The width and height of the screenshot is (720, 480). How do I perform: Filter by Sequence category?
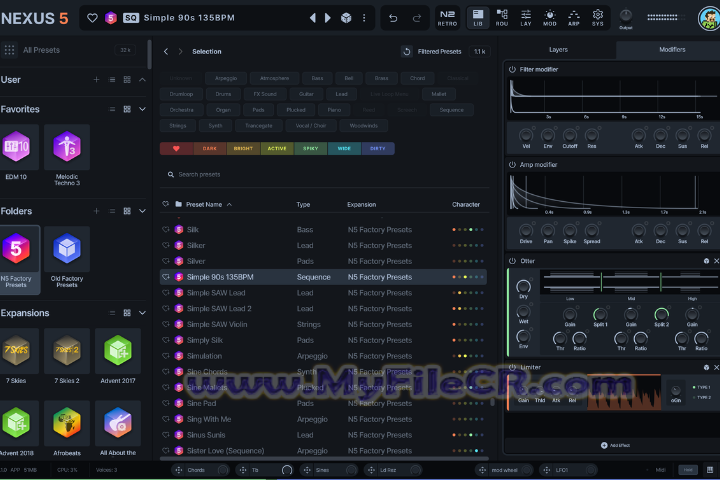pyautogui.click(x=452, y=110)
